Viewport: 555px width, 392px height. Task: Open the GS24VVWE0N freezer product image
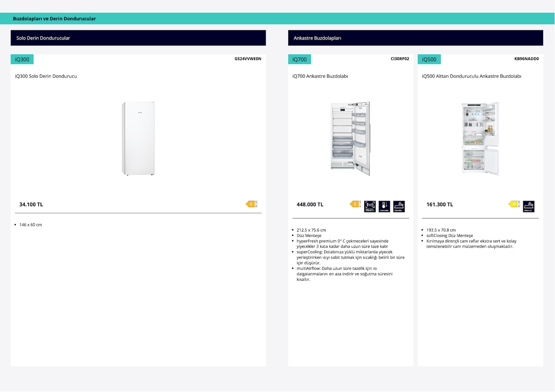click(x=138, y=138)
